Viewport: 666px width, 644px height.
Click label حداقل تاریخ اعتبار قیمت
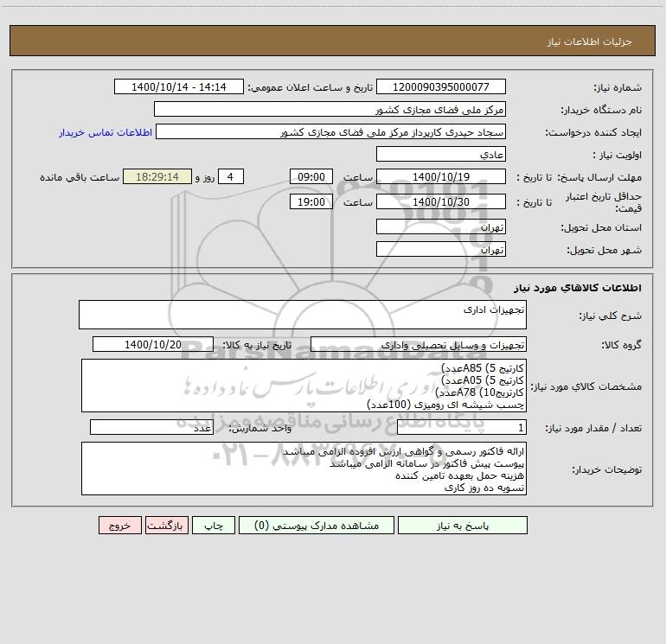(x=604, y=202)
